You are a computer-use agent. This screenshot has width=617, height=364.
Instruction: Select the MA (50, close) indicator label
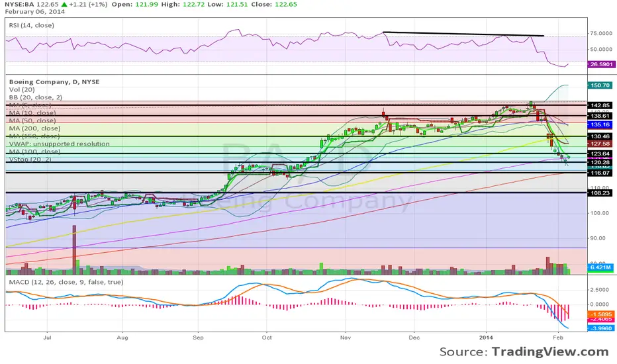[x=32, y=120]
